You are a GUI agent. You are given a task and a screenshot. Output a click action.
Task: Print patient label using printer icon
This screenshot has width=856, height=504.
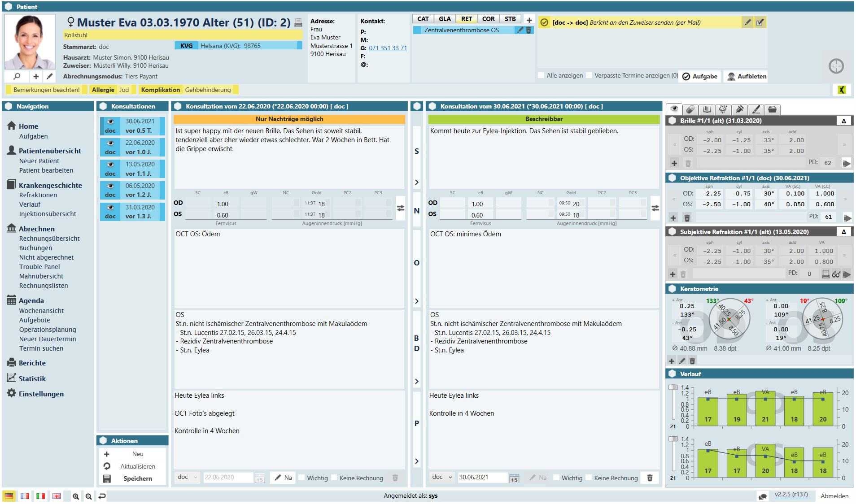(298, 22)
